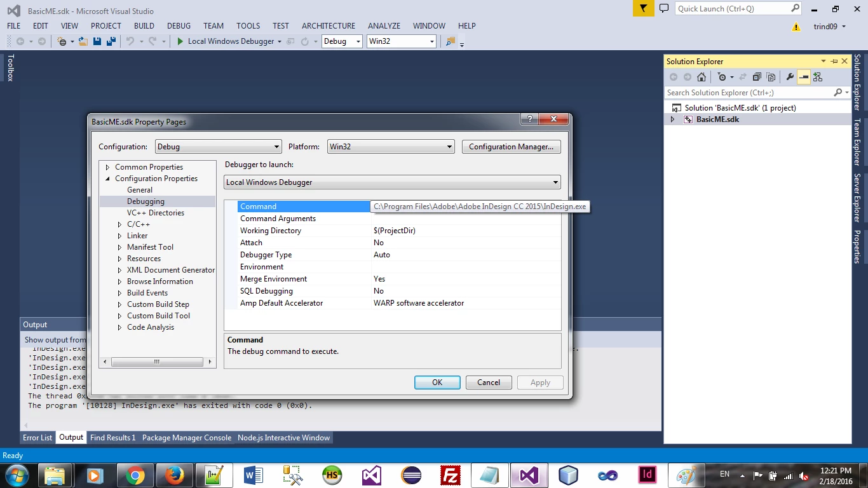
Task: Click the Undo toolbar icon
Action: (130, 41)
